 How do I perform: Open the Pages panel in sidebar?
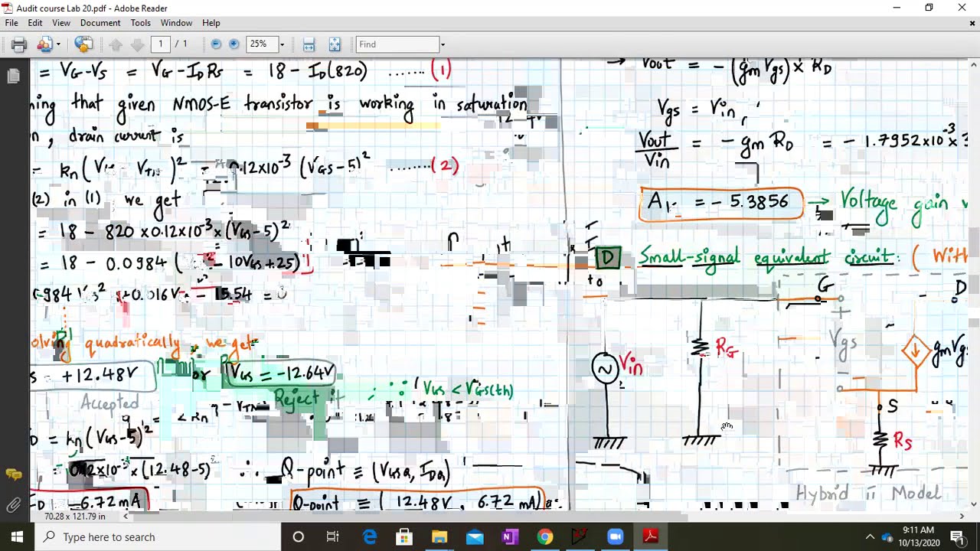[x=13, y=76]
